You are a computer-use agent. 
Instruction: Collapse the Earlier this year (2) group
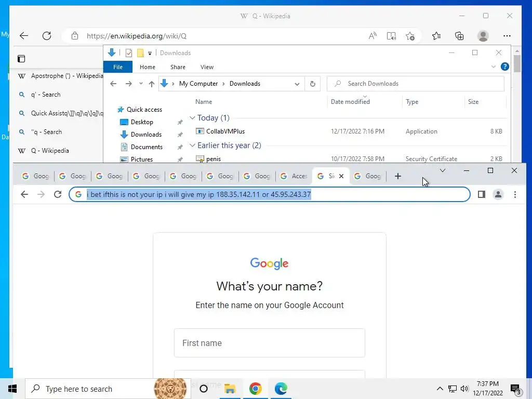192,145
